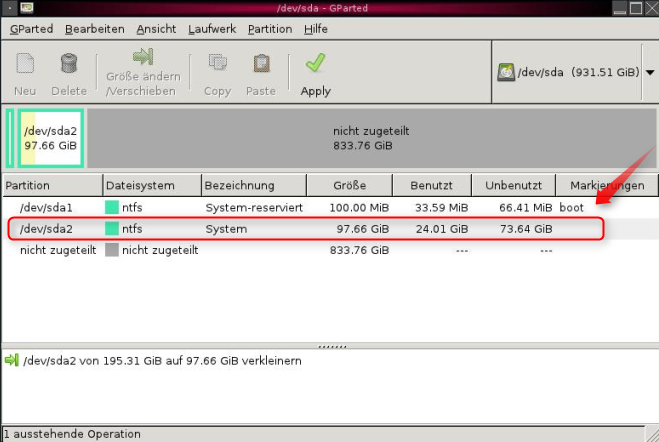Image resolution: width=659 pixels, height=442 pixels.
Task: Click the Copy toolbar icon
Action: tap(218, 63)
